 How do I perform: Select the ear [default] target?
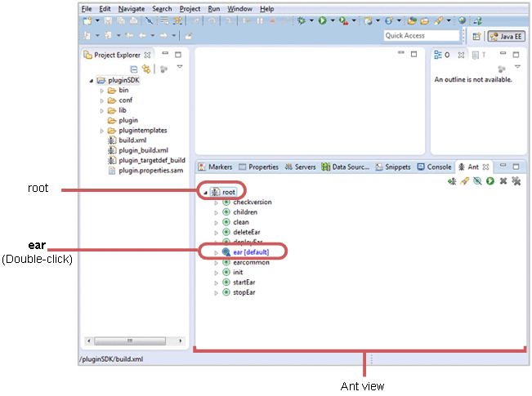(251, 253)
